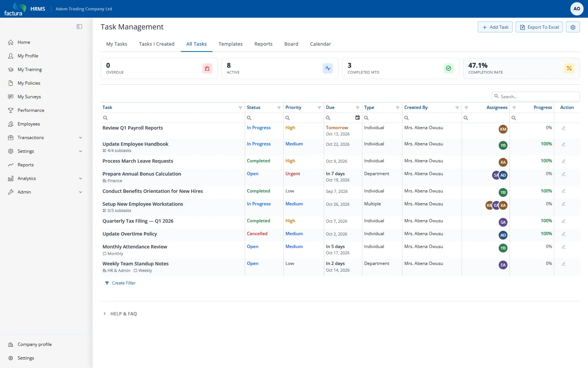Image resolution: width=588 pixels, height=368 pixels.
Task: Open Prepare Annual Bonus Calculation task
Action: pyautogui.click(x=141, y=174)
